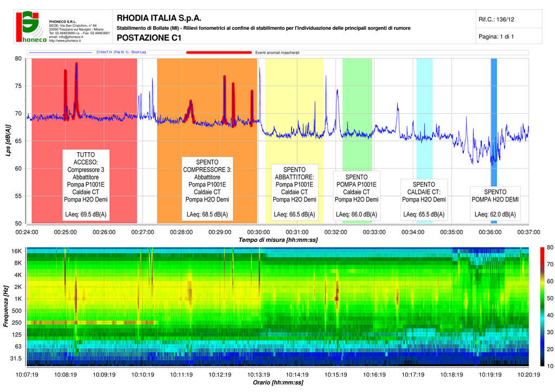Click the Tempo di misura axis title
The width and height of the screenshot is (555, 392).
[x=278, y=240]
